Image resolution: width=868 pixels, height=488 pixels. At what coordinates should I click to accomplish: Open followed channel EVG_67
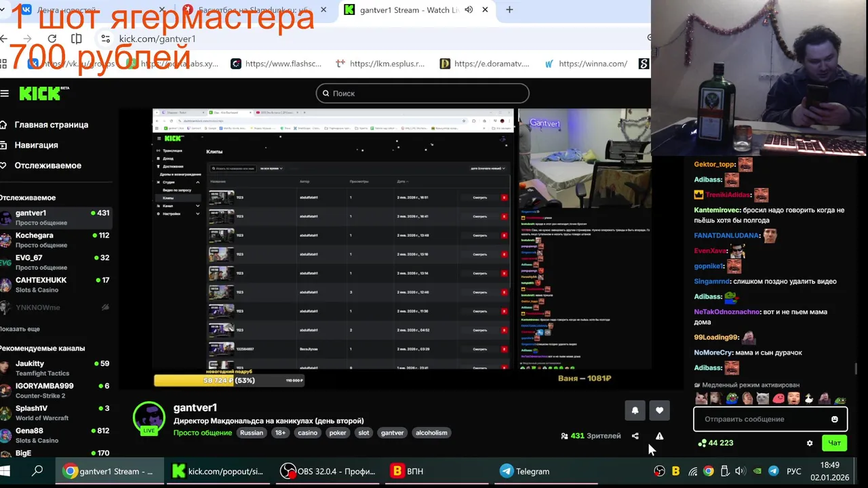(x=56, y=262)
